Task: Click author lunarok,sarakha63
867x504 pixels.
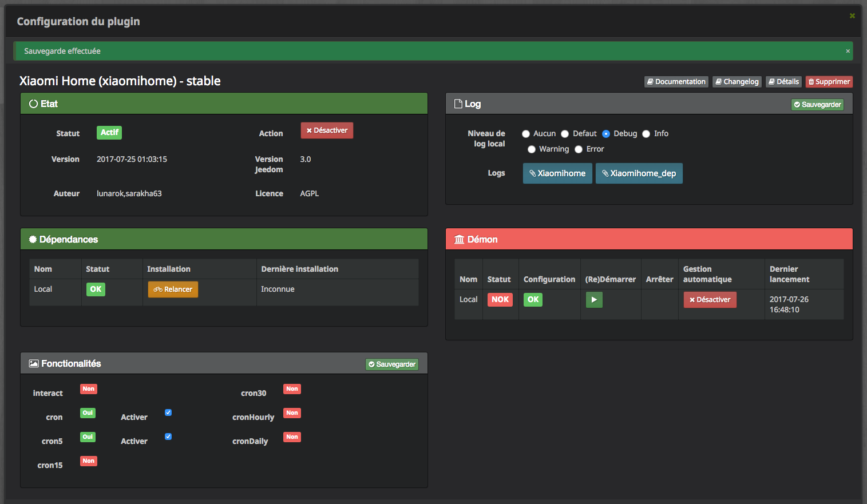Action: pyautogui.click(x=129, y=194)
